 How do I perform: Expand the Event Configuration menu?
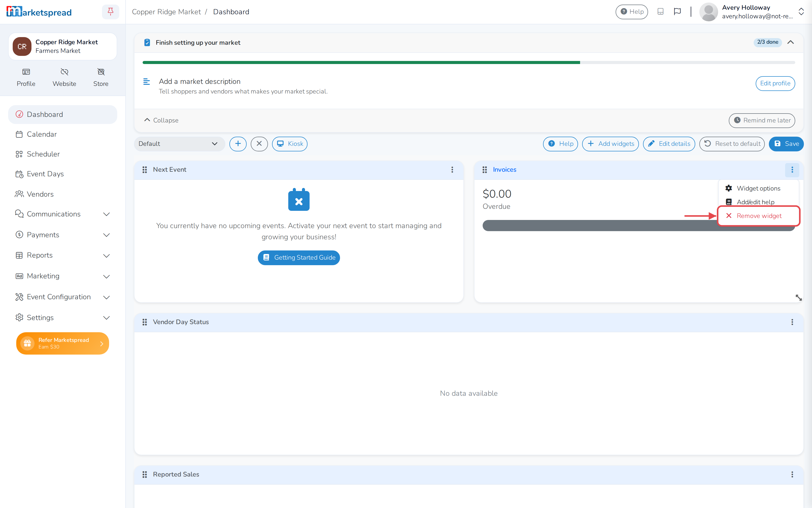[63, 297]
